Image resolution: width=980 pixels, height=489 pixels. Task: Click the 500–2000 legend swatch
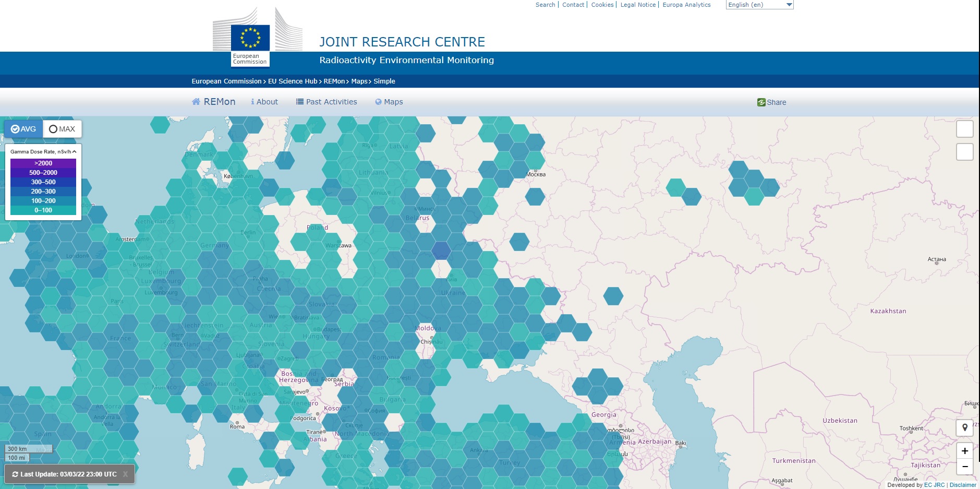pos(43,173)
